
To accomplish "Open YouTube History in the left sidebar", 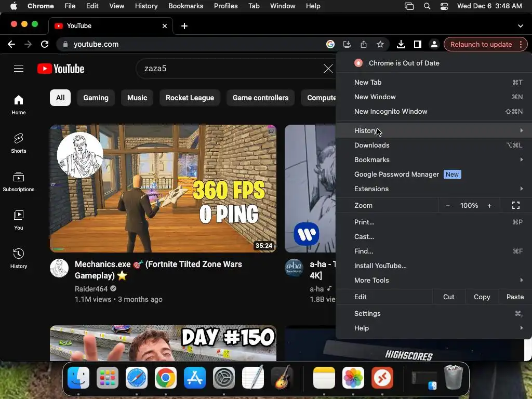I will click(x=19, y=259).
